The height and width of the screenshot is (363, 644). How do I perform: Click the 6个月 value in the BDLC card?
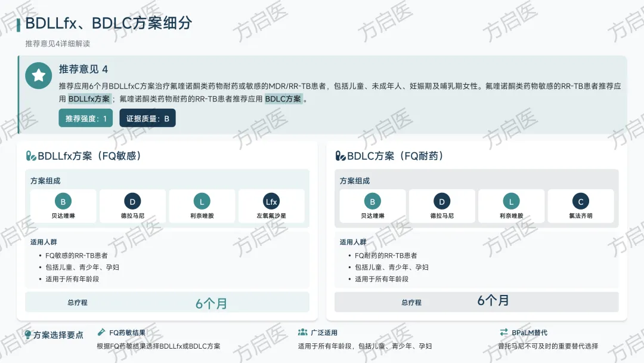pyautogui.click(x=493, y=300)
